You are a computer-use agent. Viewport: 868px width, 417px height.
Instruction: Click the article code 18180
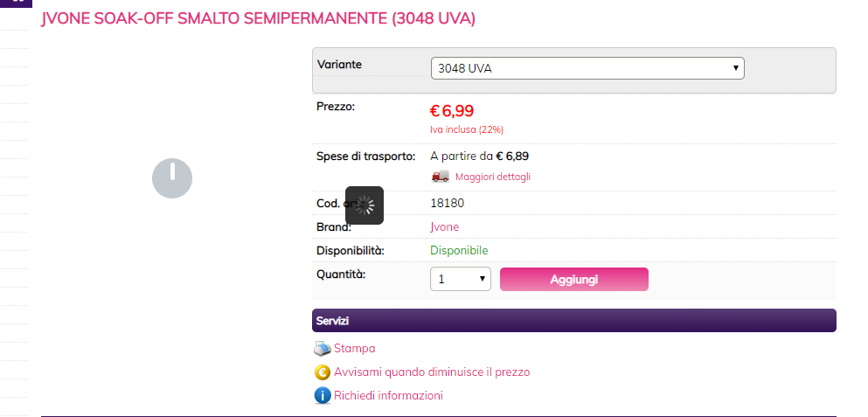coord(448,203)
